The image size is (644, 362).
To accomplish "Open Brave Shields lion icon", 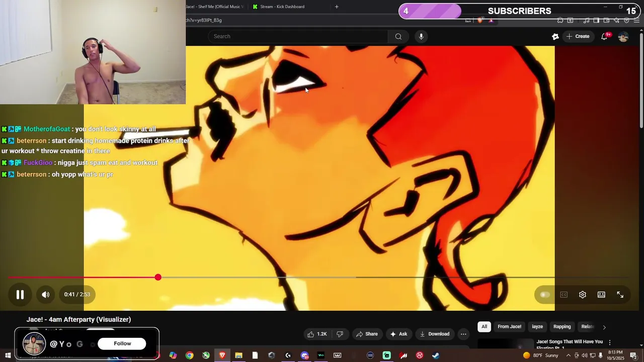I will pos(480,20).
